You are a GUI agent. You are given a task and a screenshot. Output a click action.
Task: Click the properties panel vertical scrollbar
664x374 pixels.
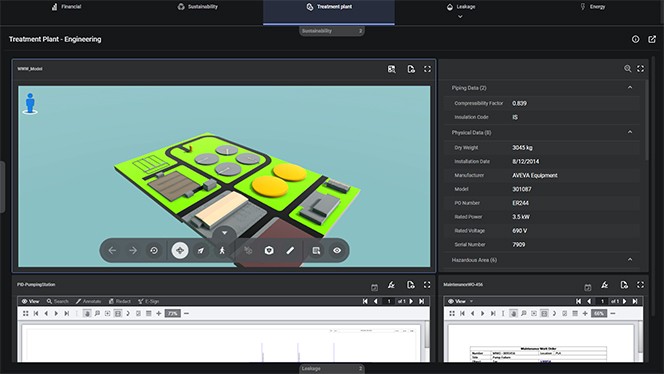pos(646,120)
